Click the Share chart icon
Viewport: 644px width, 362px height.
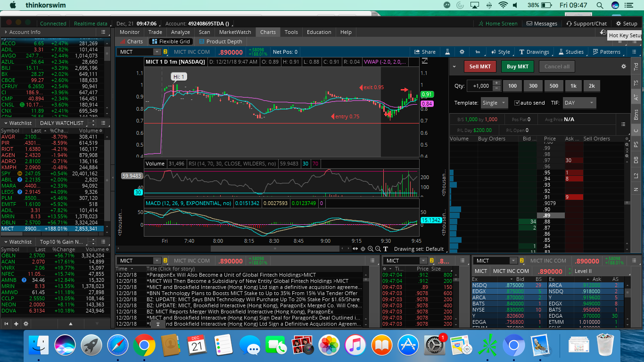click(x=424, y=52)
